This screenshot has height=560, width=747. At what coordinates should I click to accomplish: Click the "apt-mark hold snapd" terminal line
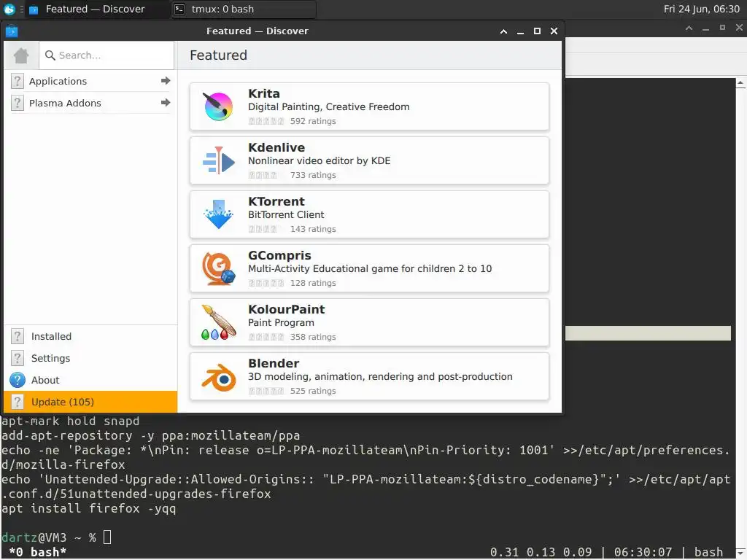click(x=71, y=421)
